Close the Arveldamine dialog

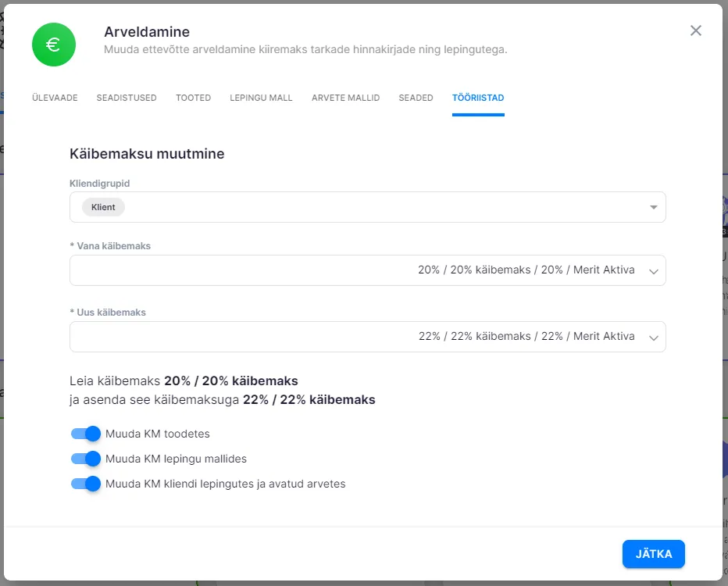(695, 30)
